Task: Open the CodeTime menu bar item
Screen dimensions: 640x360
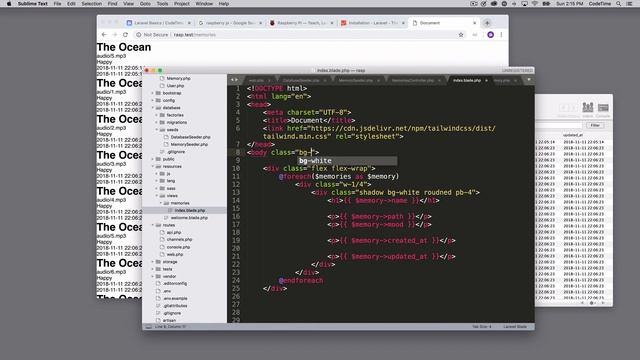Action: pyautogui.click(x=600, y=4)
